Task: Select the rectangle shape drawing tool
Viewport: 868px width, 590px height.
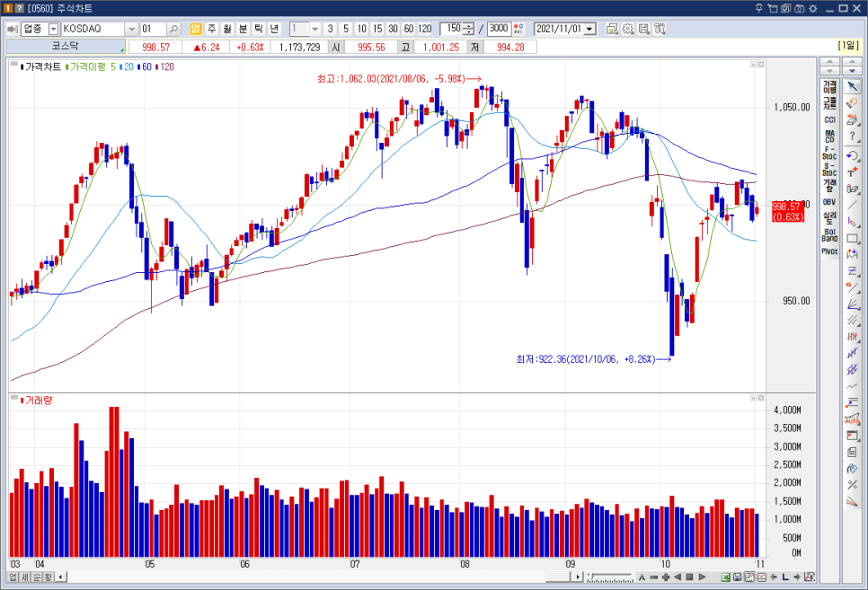Action: (853, 239)
